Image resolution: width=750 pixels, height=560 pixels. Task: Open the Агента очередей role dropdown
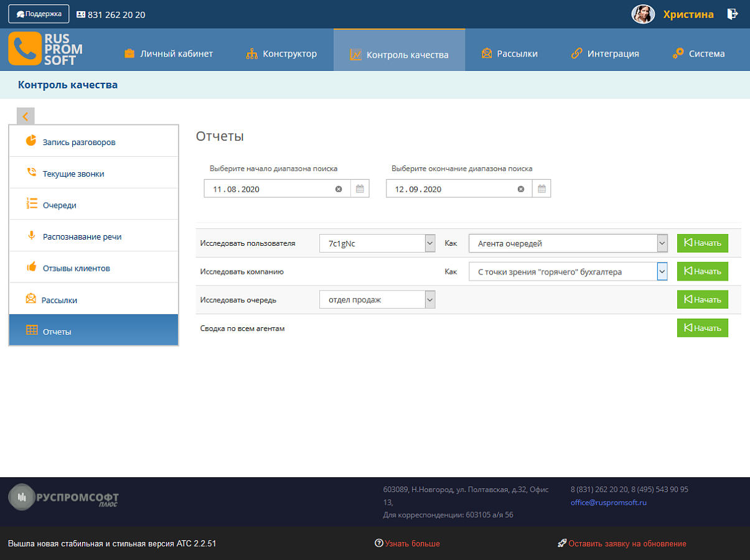(x=662, y=243)
